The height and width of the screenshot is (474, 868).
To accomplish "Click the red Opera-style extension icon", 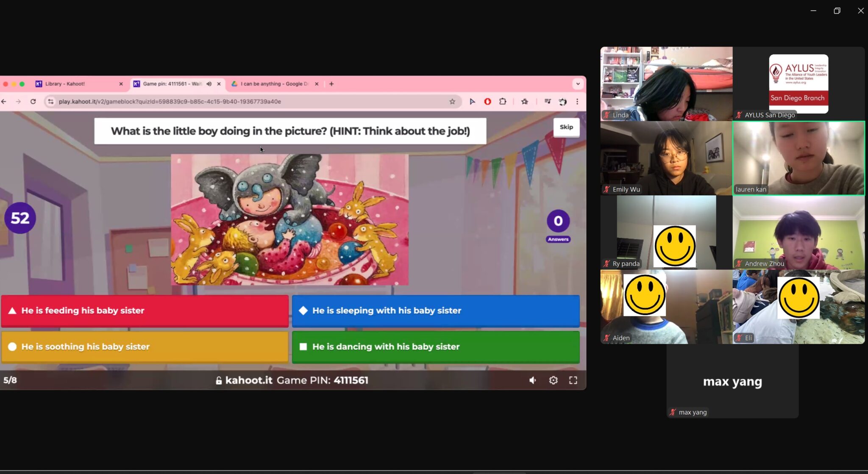I will (x=487, y=102).
